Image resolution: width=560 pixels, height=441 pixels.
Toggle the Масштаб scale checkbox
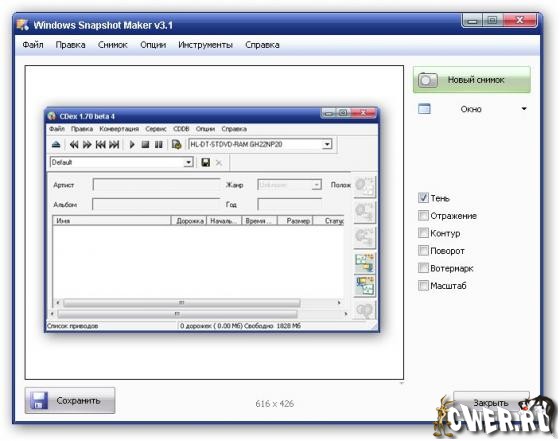423,285
